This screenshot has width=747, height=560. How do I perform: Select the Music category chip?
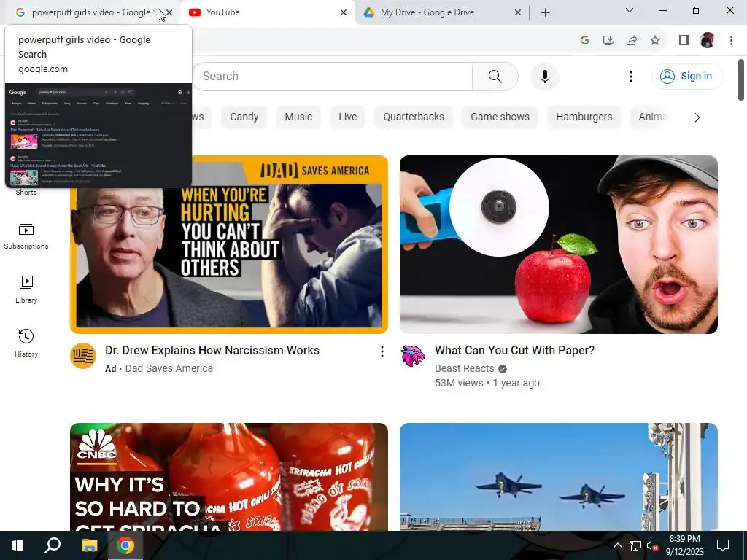click(x=298, y=117)
